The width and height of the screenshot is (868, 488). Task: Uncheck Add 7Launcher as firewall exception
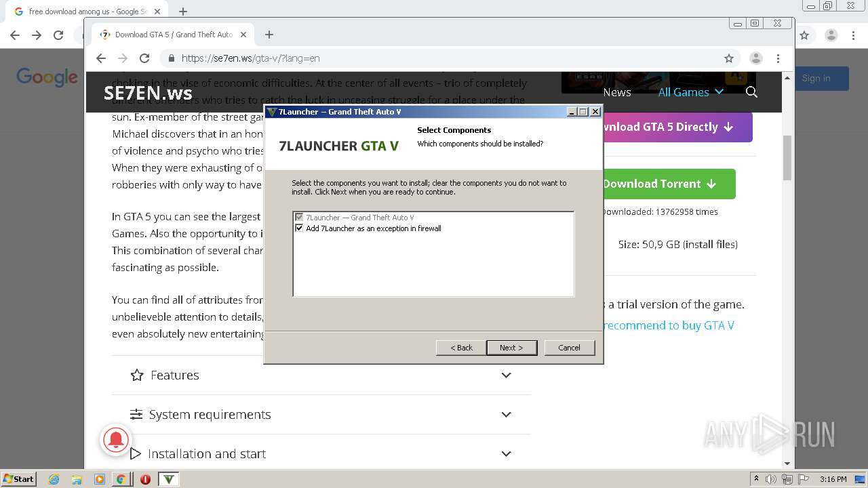click(x=299, y=228)
